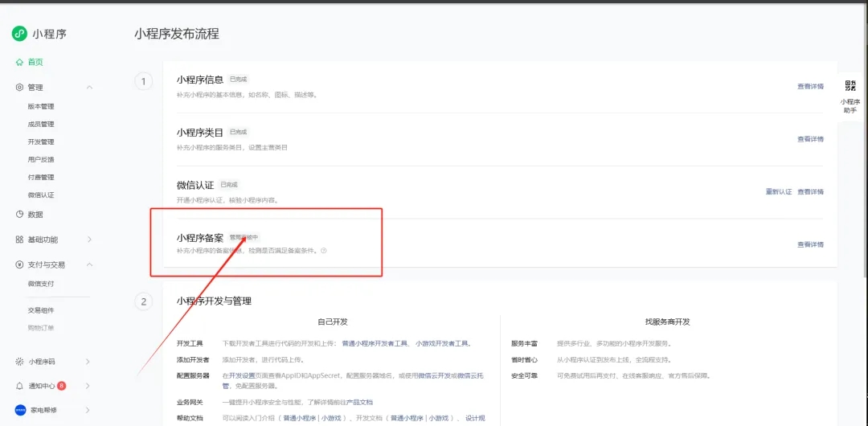The height and width of the screenshot is (426, 868).
Task: Click the 支付与交易 icon in sidebar
Action: click(x=19, y=264)
